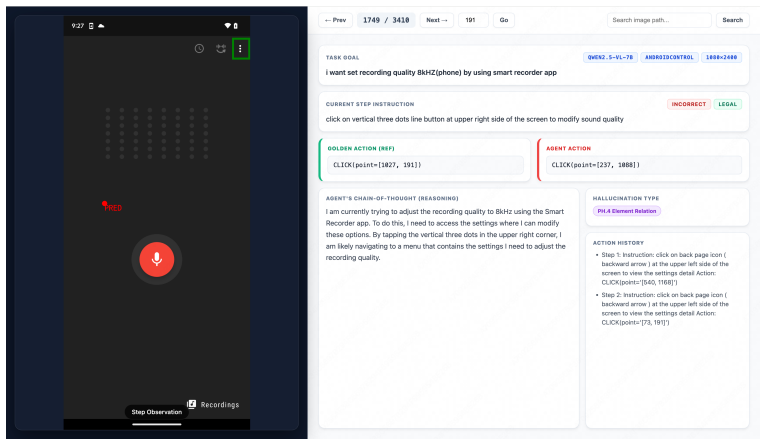The width and height of the screenshot is (766, 445).
Task: Click the Search button
Action: pyautogui.click(x=732, y=20)
